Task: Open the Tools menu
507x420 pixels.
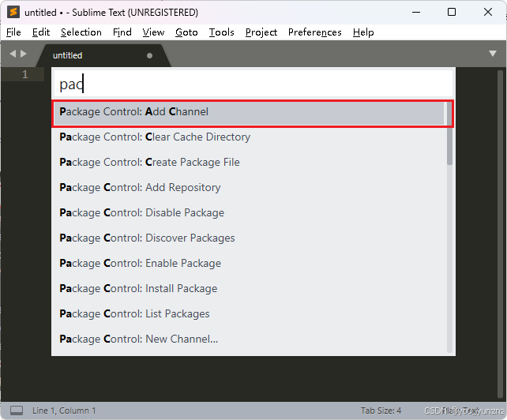Action: point(221,32)
